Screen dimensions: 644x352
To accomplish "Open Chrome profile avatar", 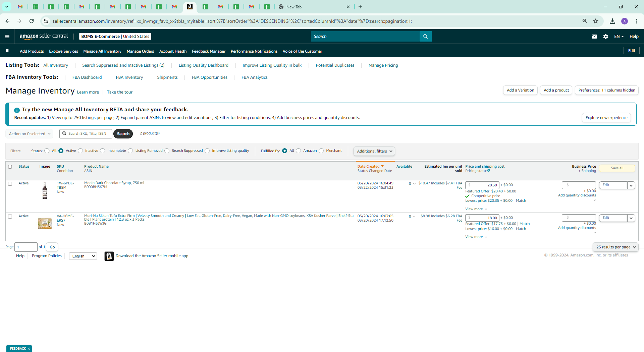I will click(x=625, y=21).
